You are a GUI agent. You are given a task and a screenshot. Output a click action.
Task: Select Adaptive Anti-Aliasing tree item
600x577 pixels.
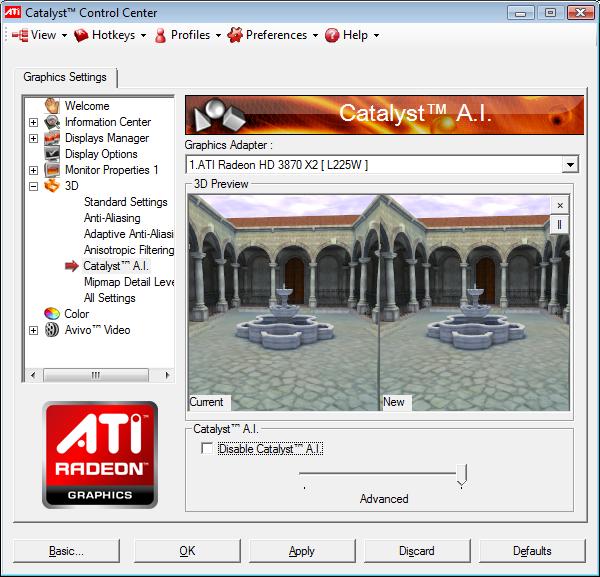(x=128, y=234)
